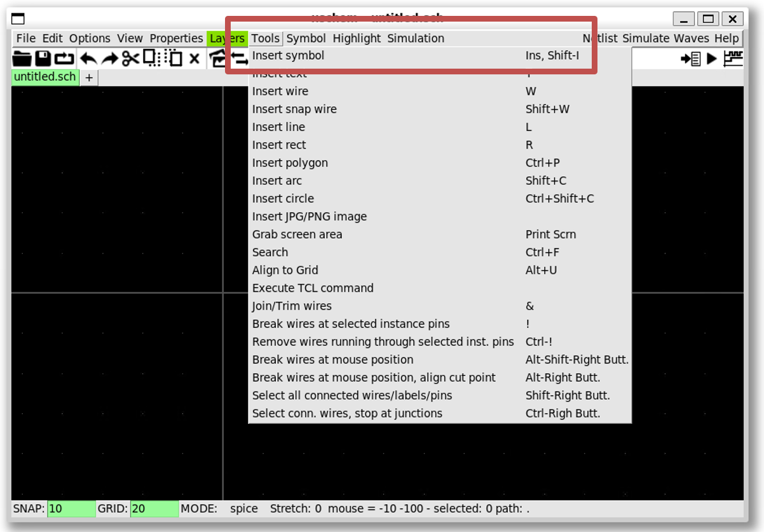
Task: Save the schematic using the floppy disk icon
Action: point(43,58)
